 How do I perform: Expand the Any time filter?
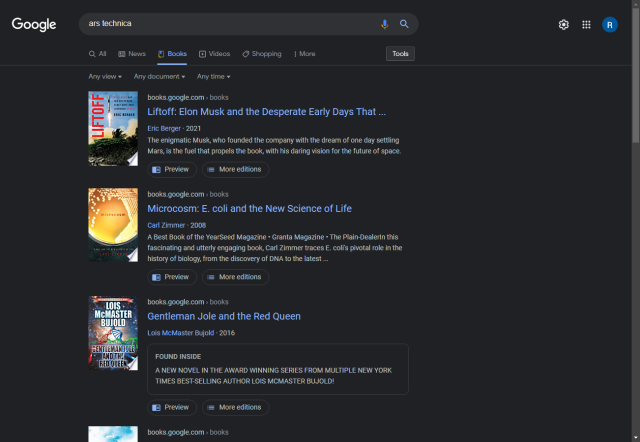click(x=213, y=76)
